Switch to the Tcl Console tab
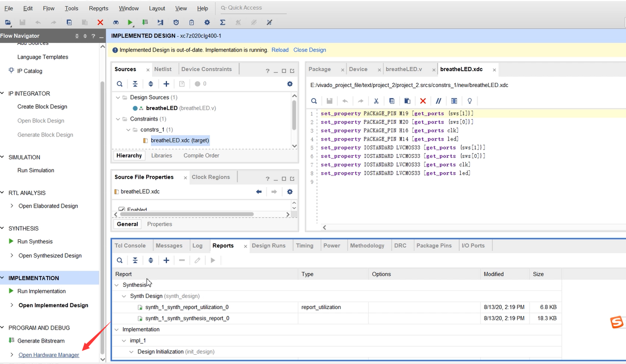 click(130, 245)
